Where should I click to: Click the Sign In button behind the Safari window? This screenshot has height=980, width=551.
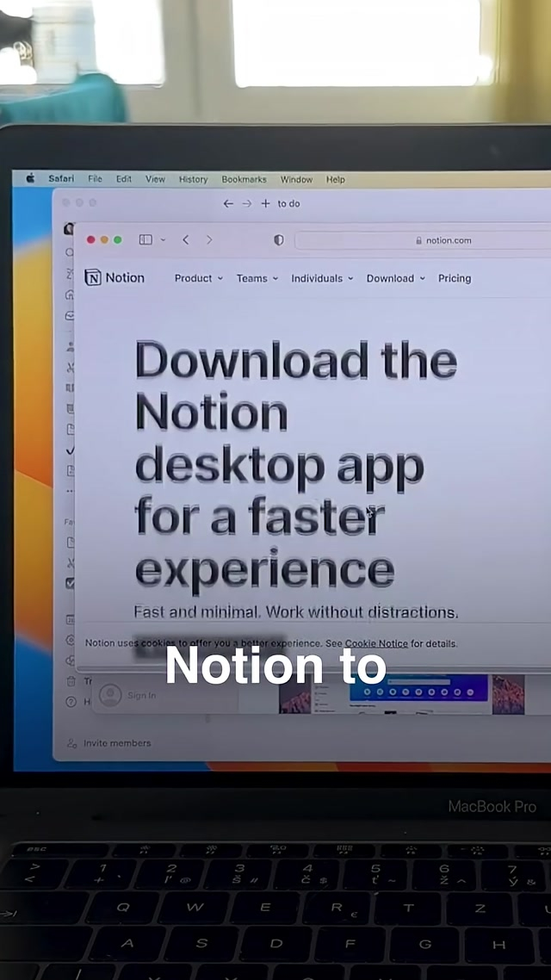click(128, 695)
